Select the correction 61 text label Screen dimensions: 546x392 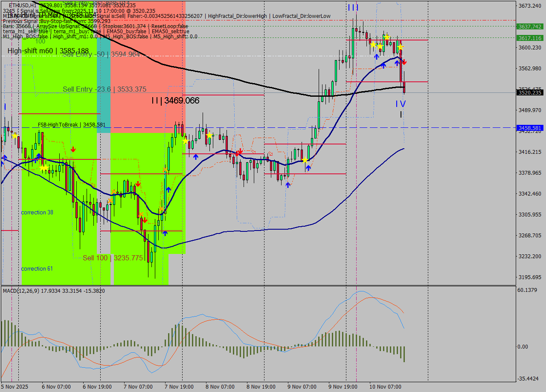37,268
